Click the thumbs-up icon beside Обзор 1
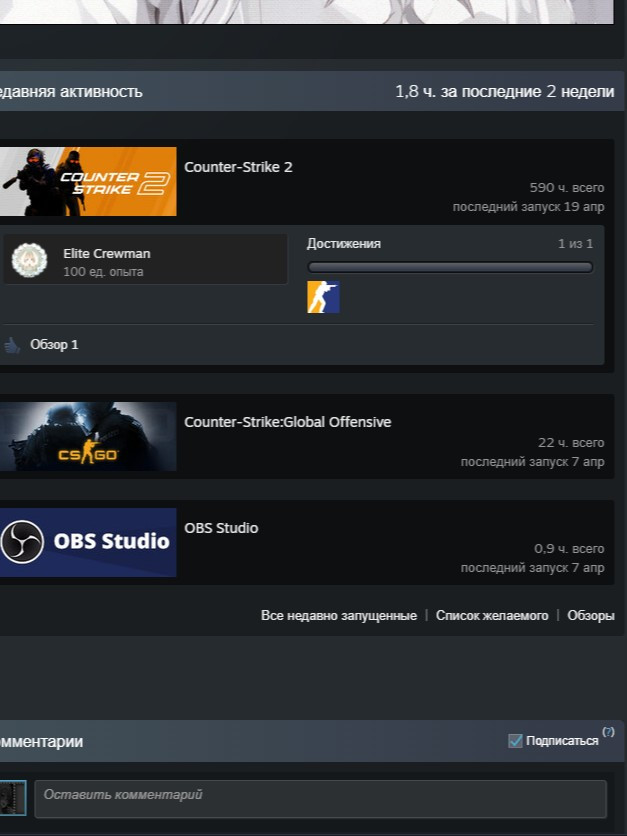The width and height of the screenshot is (627, 836). (12, 345)
